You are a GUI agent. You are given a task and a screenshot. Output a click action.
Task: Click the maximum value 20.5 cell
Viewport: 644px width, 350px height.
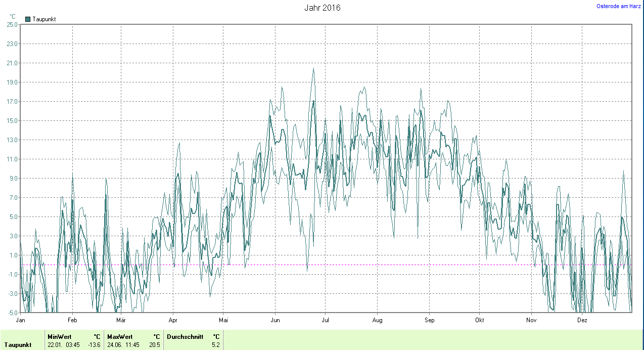(x=155, y=345)
